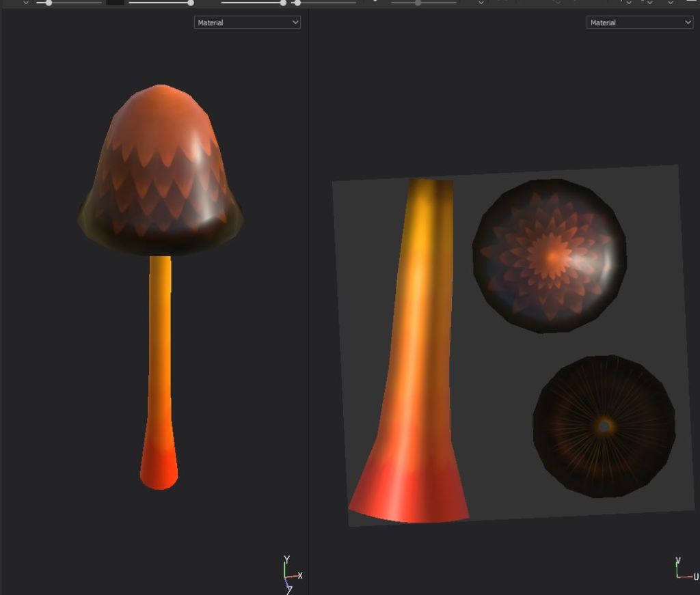Click the mushroom's orange stem in 3D view
The image size is (700, 595).
click(x=160, y=342)
